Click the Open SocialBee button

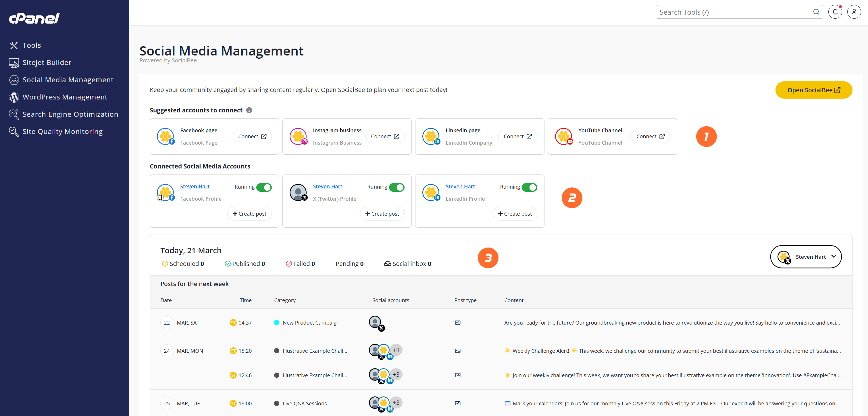click(813, 90)
